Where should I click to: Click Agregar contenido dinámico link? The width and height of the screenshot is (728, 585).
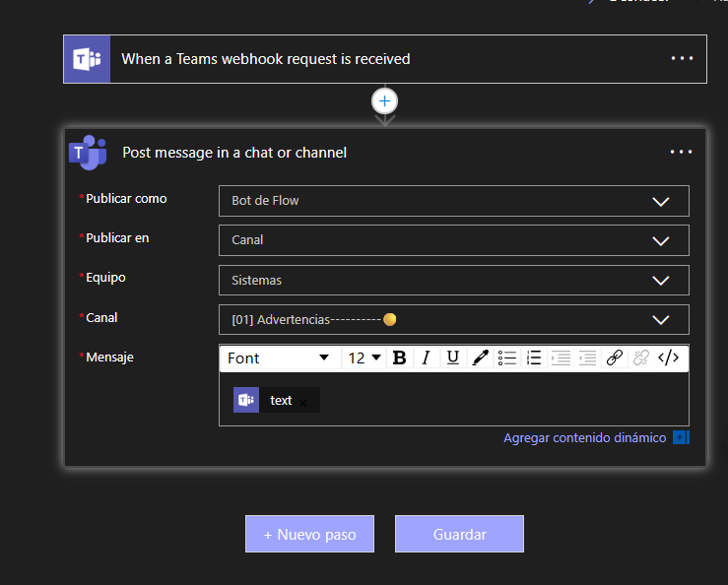(x=584, y=437)
